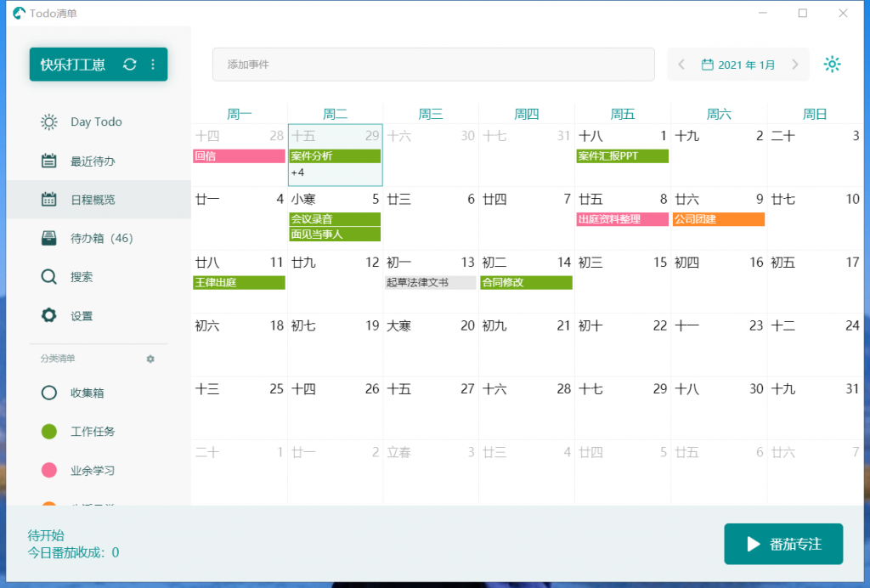Click the Todo清单 app logo
The width and height of the screenshot is (870, 588).
point(20,13)
